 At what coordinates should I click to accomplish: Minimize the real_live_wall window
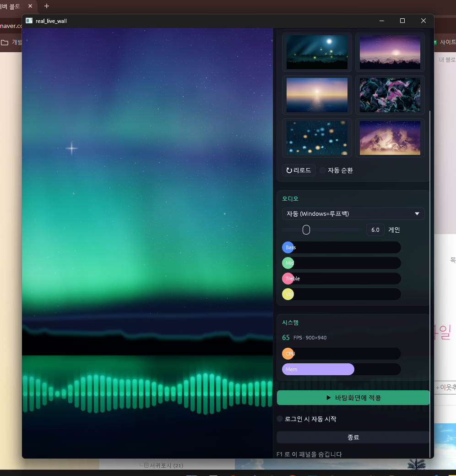point(382,21)
